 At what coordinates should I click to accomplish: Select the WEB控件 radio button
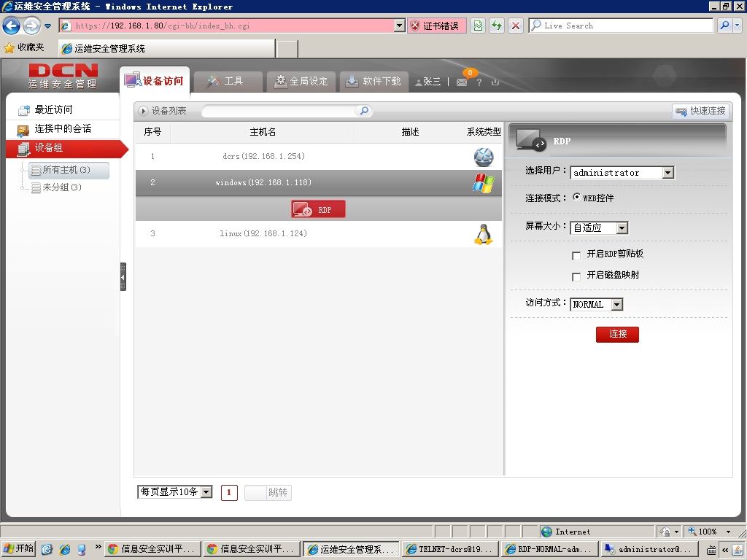[x=576, y=197]
